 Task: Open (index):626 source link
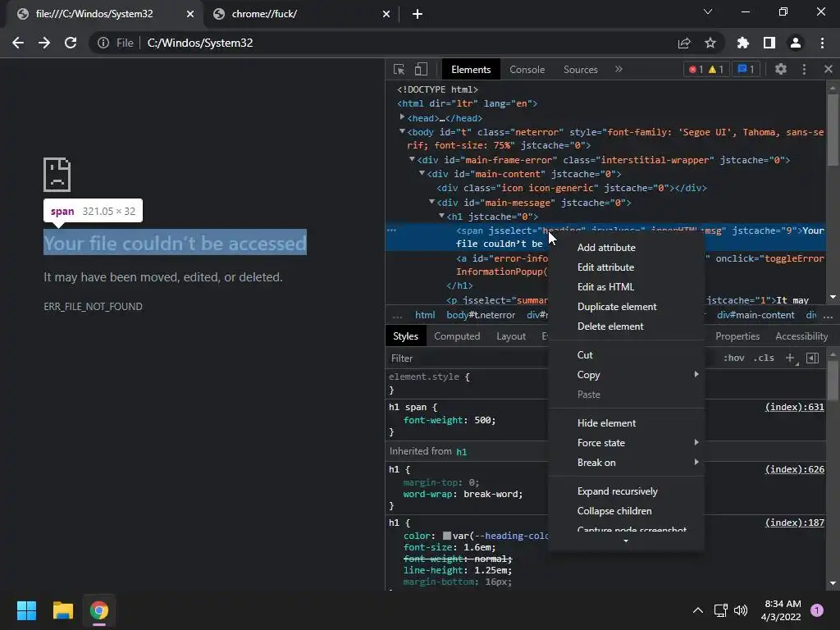pos(794,469)
